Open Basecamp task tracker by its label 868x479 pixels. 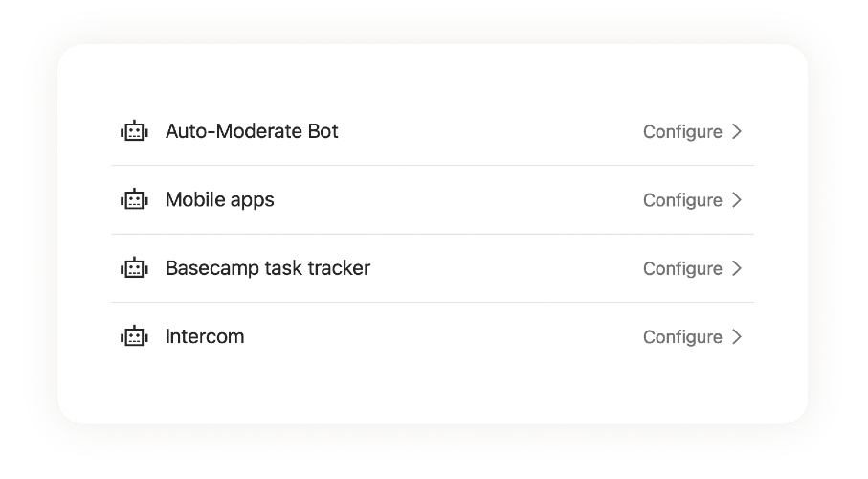click(267, 268)
